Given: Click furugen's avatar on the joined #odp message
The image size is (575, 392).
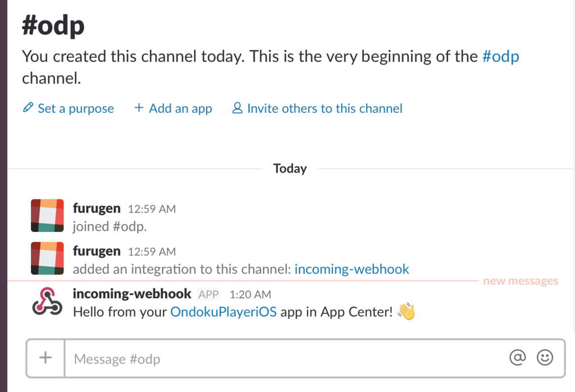Looking at the screenshot, I should (x=47, y=216).
